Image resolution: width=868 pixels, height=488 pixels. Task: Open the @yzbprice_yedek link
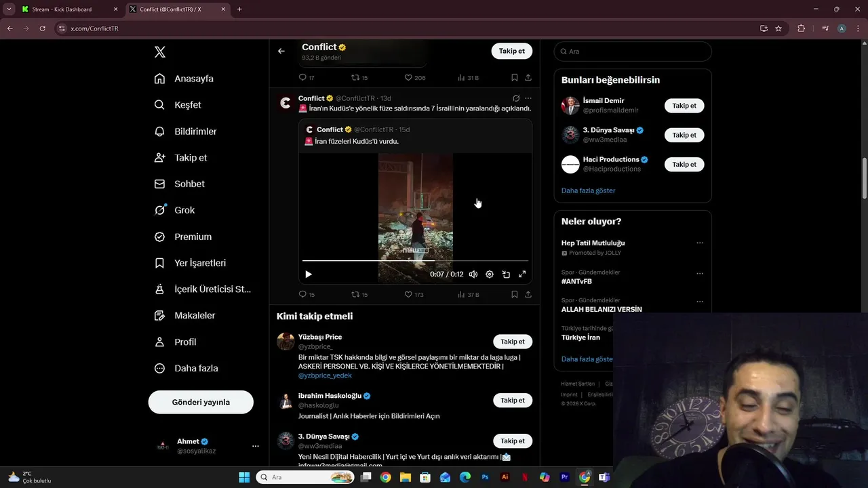(325, 375)
